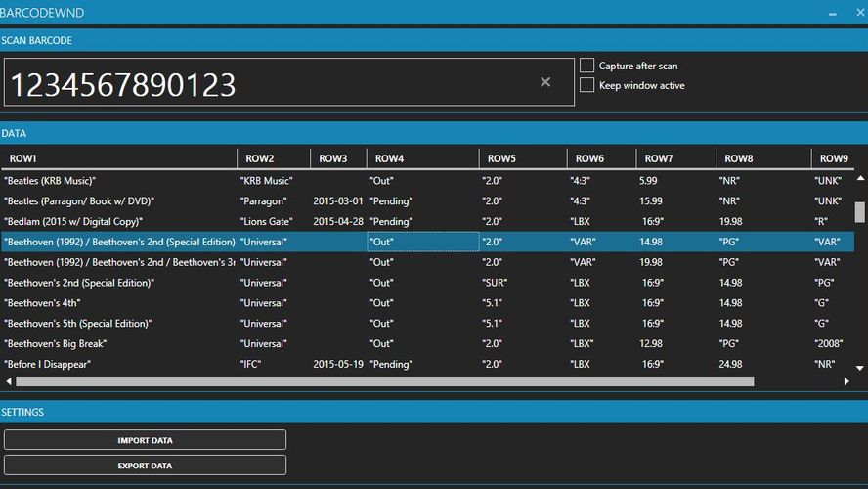Click the horizontal scrollbar thumb
Image resolution: width=868 pixels, height=489 pixels.
381,381
